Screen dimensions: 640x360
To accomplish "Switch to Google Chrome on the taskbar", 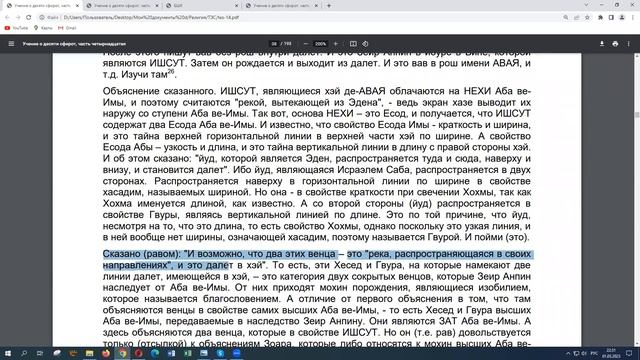I will click(122, 353).
